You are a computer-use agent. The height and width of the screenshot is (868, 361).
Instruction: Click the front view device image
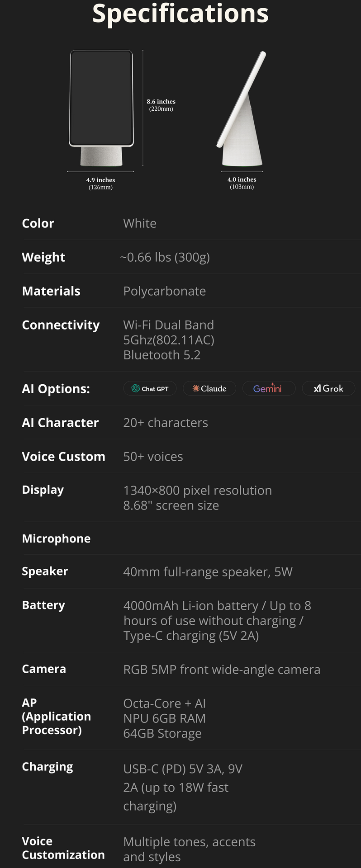101,108
